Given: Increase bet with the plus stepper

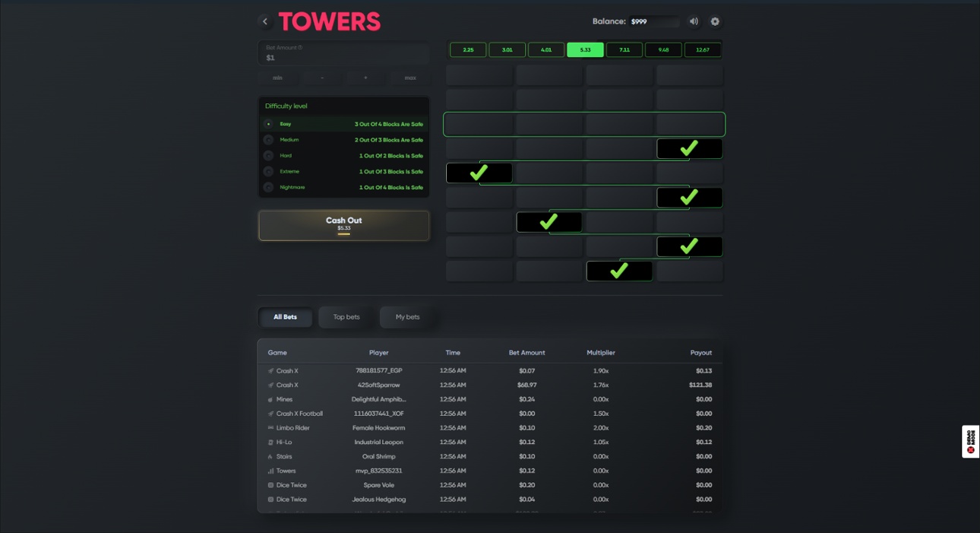Looking at the screenshot, I should (x=365, y=77).
